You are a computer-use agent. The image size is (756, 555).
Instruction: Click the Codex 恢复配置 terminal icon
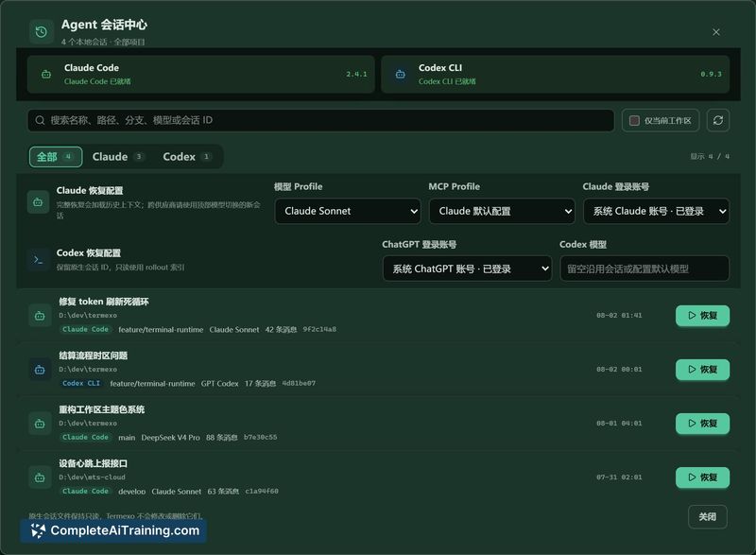tap(38, 260)
